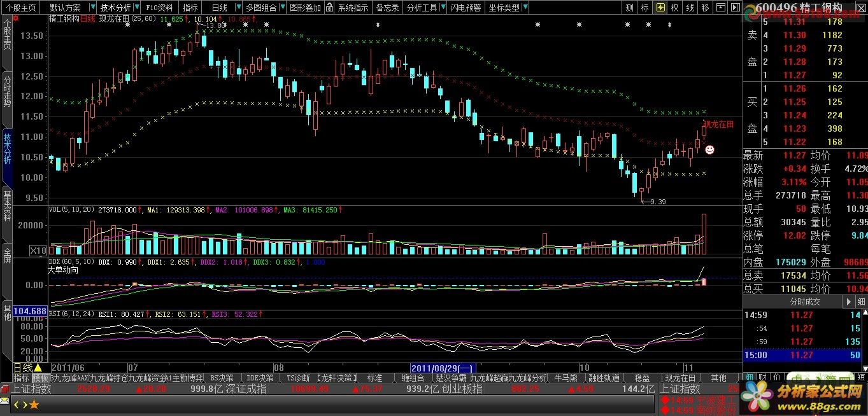The width and height of the screenshot is (868, 416).
Task: Choose the 其他 indicator tab
Action: (718, 378)
